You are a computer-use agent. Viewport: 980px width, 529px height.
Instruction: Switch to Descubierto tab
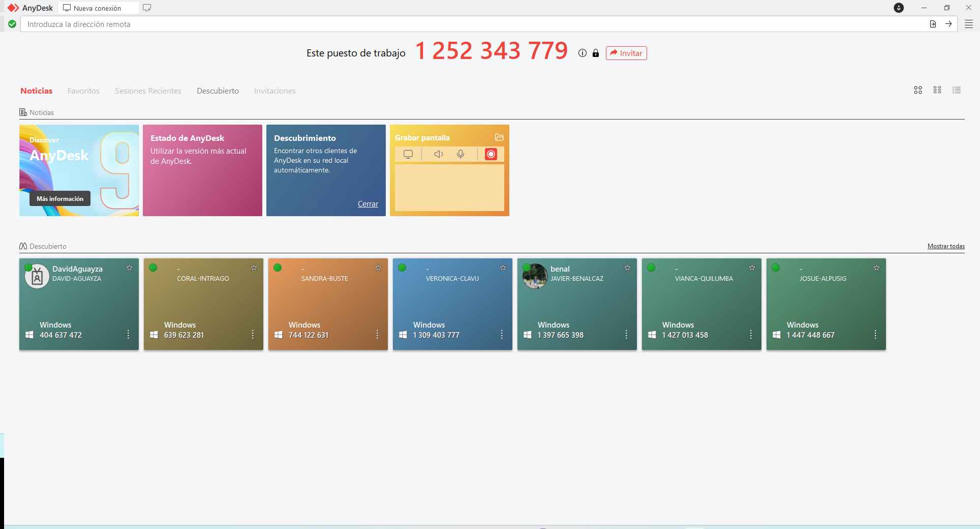pyautogui.click(x=218, y=91)
